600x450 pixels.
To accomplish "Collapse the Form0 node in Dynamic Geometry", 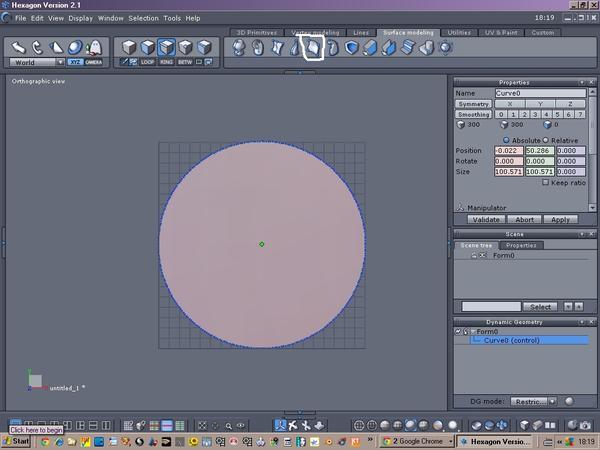I will [x=471, y=331].
